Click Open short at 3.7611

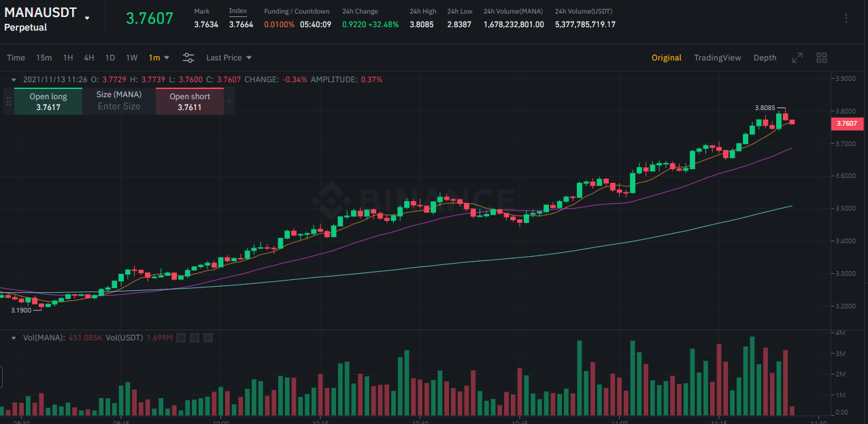click(190, 101)
